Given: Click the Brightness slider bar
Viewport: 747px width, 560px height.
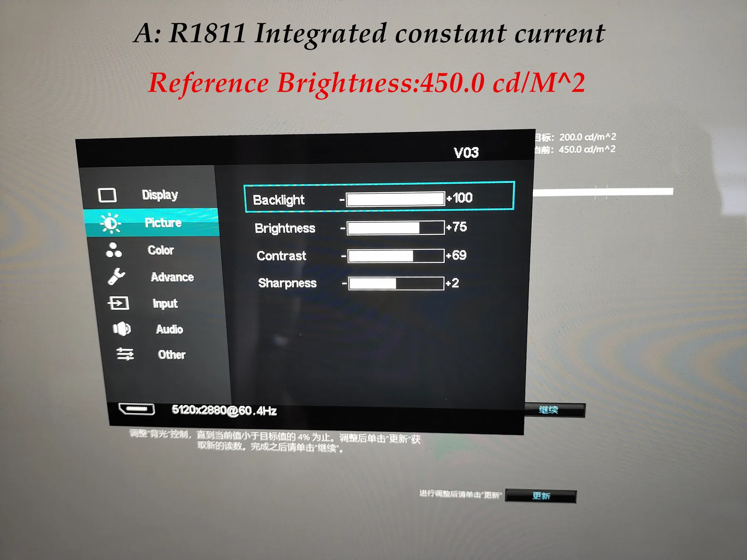Looking at the screenshot, I should (x=396, y=228).
